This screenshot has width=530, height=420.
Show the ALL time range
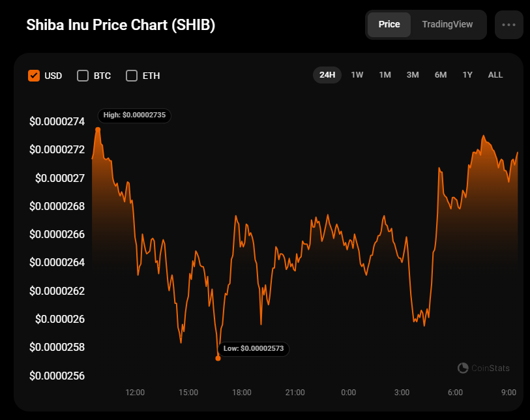(x=495, y=75)
